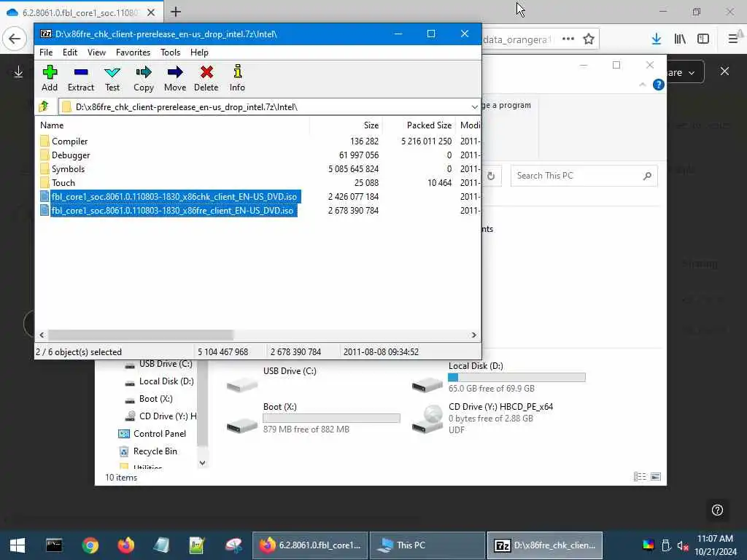Switch to This PC taskbar button
The height and width of the screenshot is (560, 747).
(x=427, y=545)
